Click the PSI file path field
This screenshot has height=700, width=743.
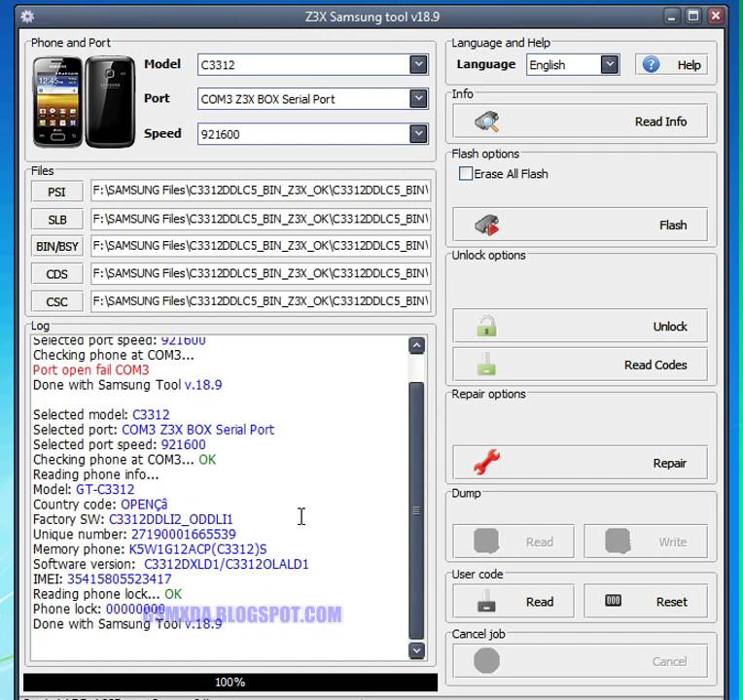click(x=260, y=191)
